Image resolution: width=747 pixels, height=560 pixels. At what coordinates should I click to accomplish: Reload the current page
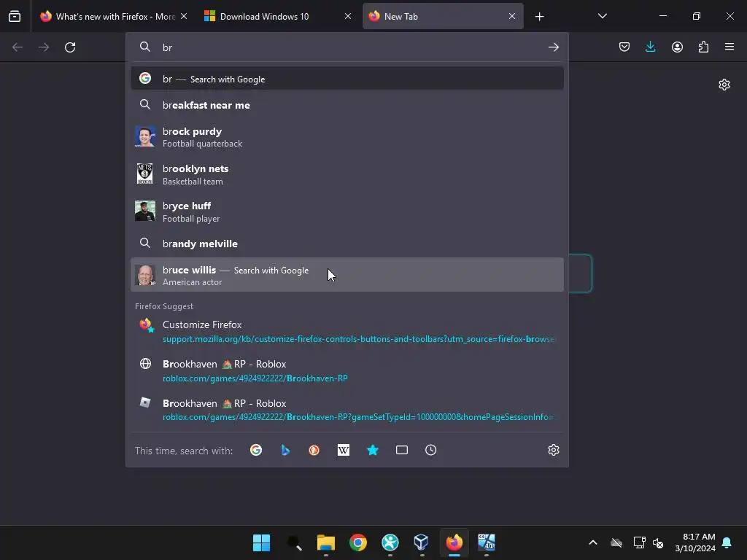coord(70,47)
